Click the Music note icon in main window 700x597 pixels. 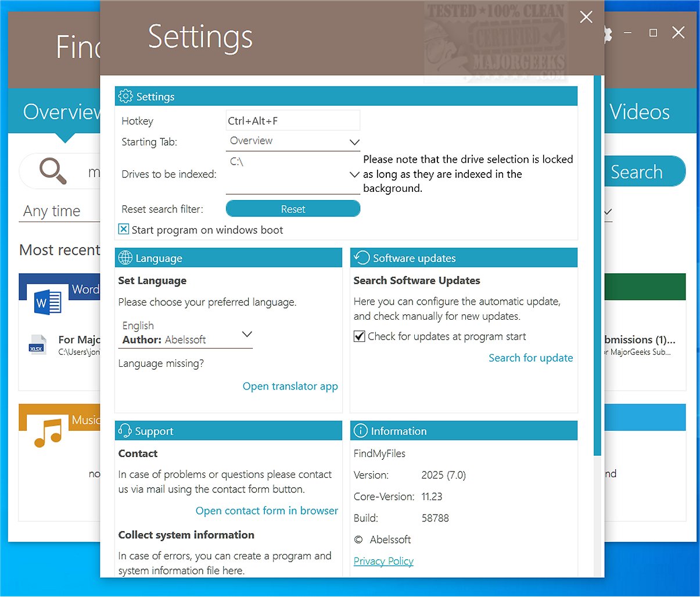coord(48,433)
